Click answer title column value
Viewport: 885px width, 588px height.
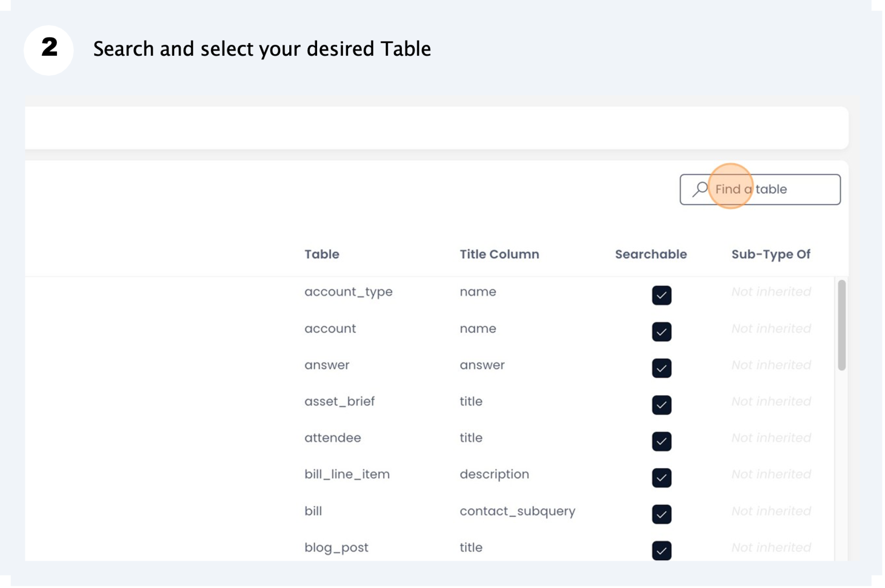point(483,366)
